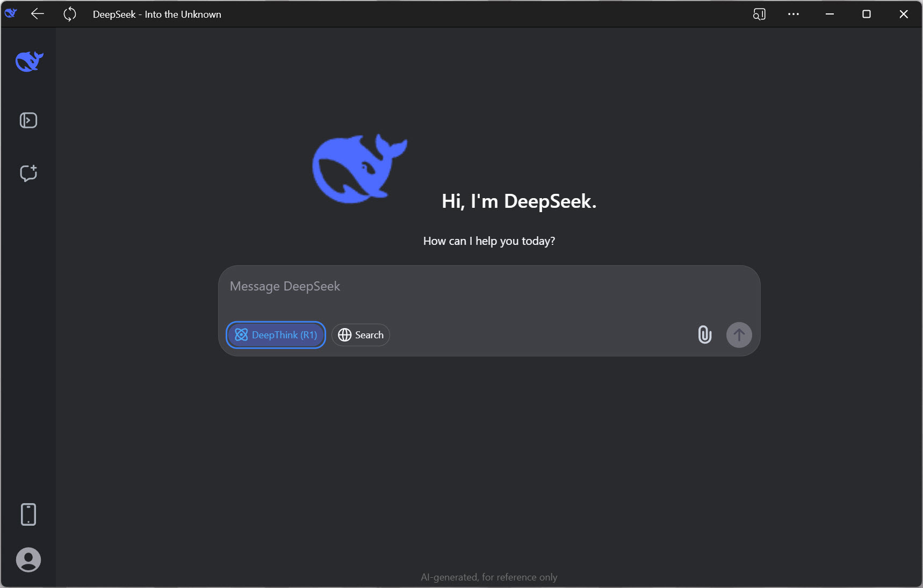The image size is (923, 588).
Task: Minimize the DeepSeek window
Action: coord(830,14)
